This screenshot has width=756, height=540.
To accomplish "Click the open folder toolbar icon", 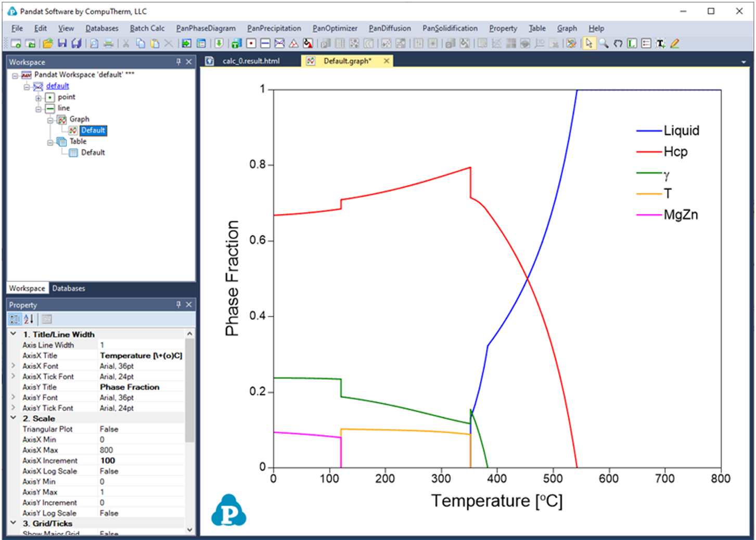I will [x=48, y=44].
